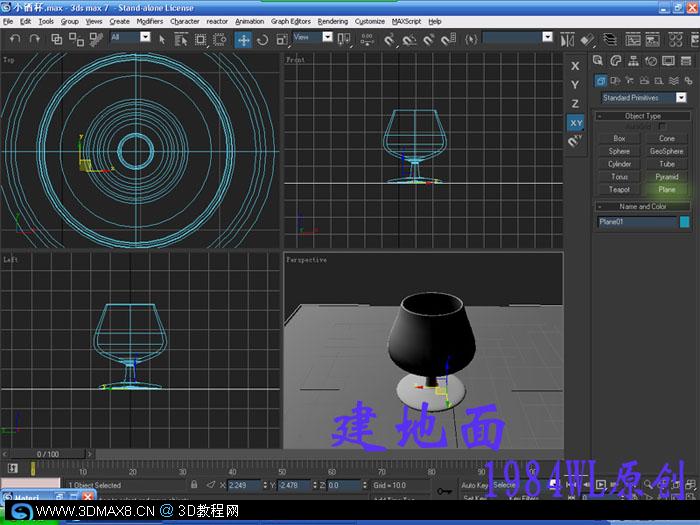Restrict to X axis constraint
Viewport: 700px width, 525px height.
(575, 66)
